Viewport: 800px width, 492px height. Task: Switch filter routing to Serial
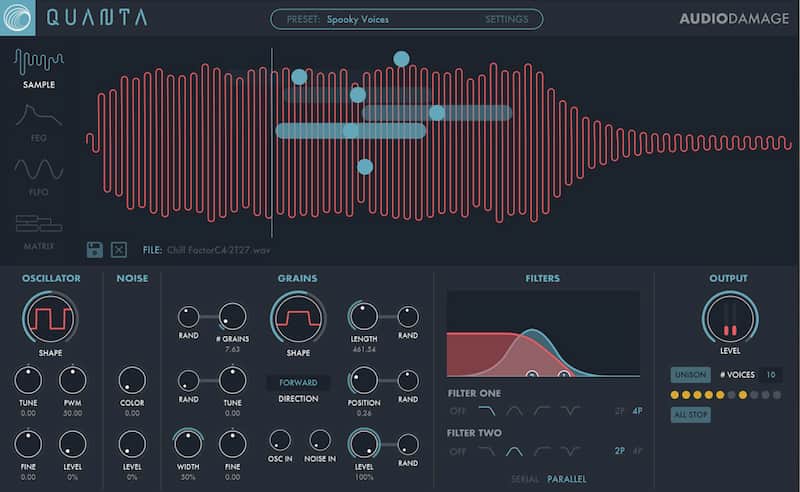524,479
